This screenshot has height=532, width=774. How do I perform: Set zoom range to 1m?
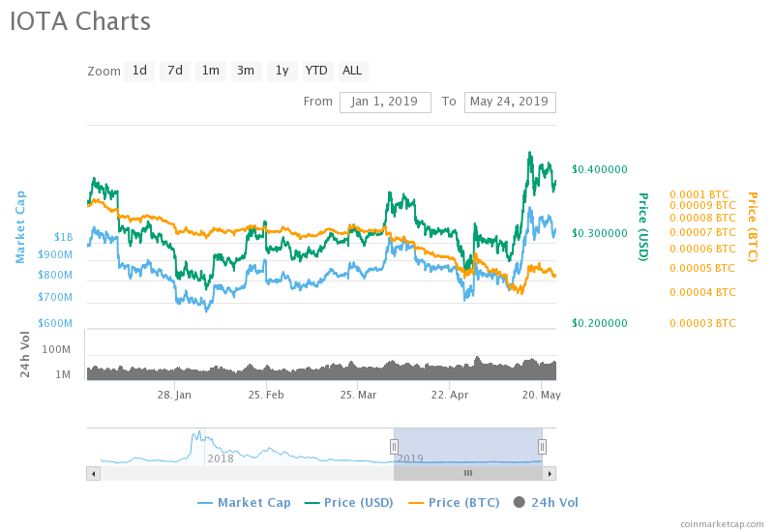pyautogui.click(x=211, y=71)
